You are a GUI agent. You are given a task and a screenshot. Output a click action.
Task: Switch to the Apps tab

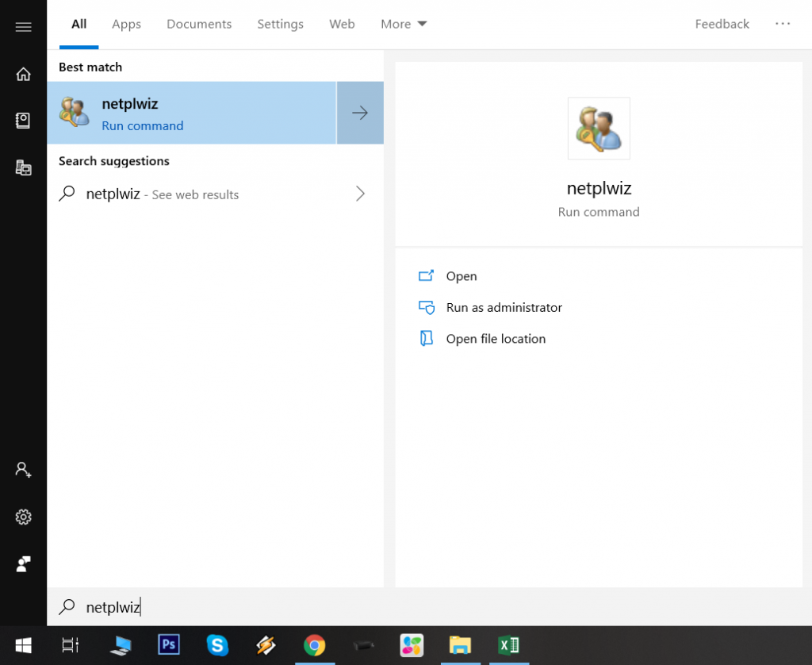click(x=126, y=24)
